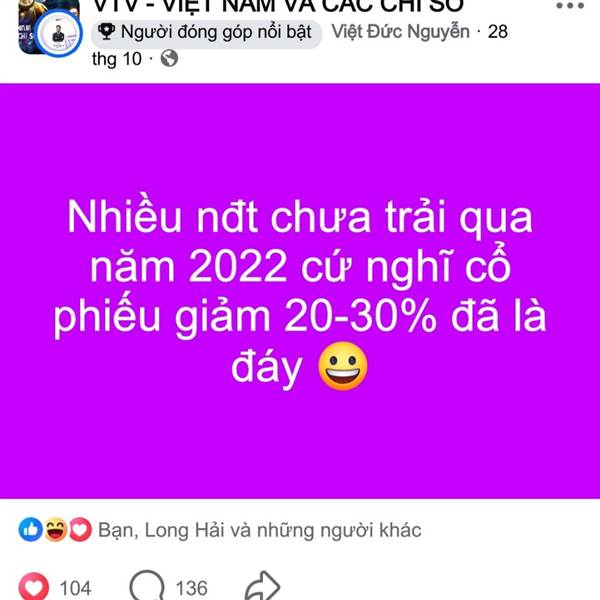Click the red Love reaction icon

click(80, 530)
